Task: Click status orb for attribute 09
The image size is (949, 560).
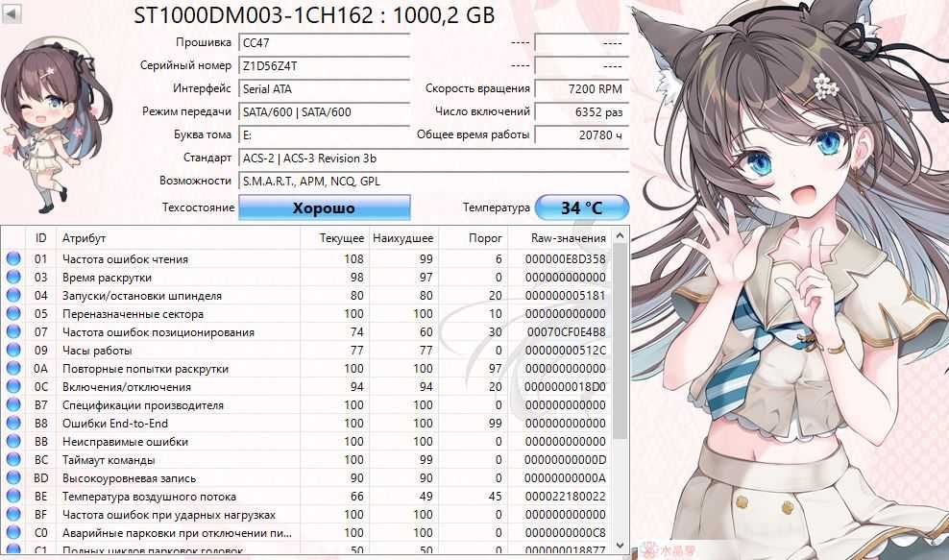Action: click(13, 350)
